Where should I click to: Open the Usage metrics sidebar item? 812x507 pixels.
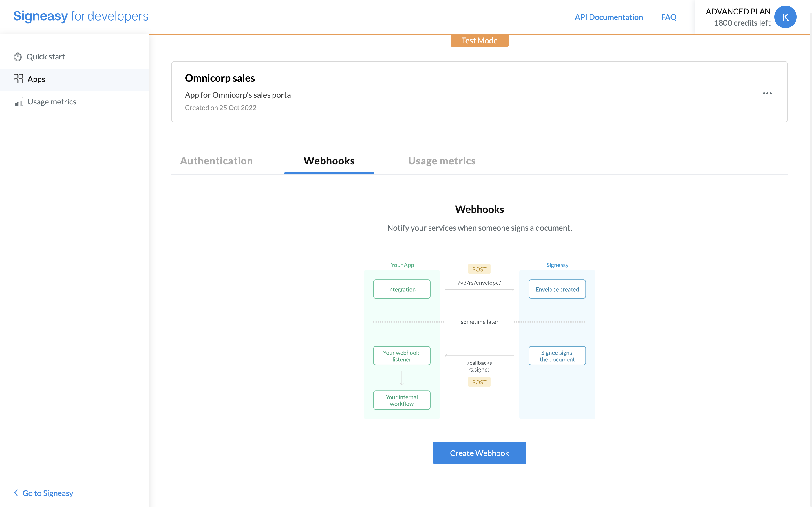52,102
